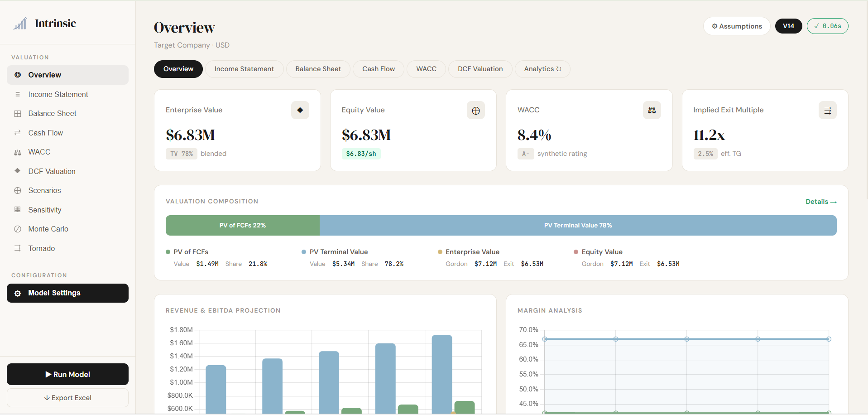Open Model Settings configuration
The width and height of the screenshot is (868, 415).
[67, 293]
